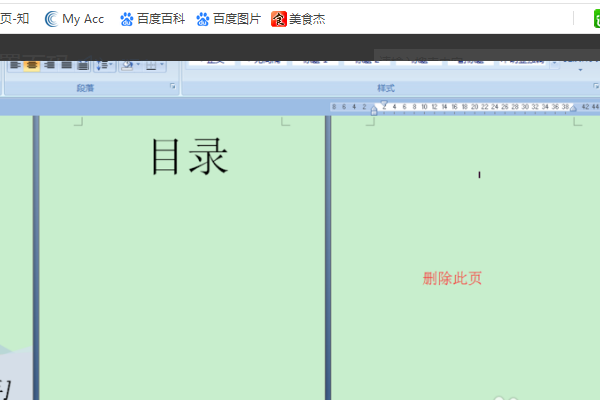Open the 百度百科 bookmark
This screenshot has height=400, width=600.
click(152, 19)
